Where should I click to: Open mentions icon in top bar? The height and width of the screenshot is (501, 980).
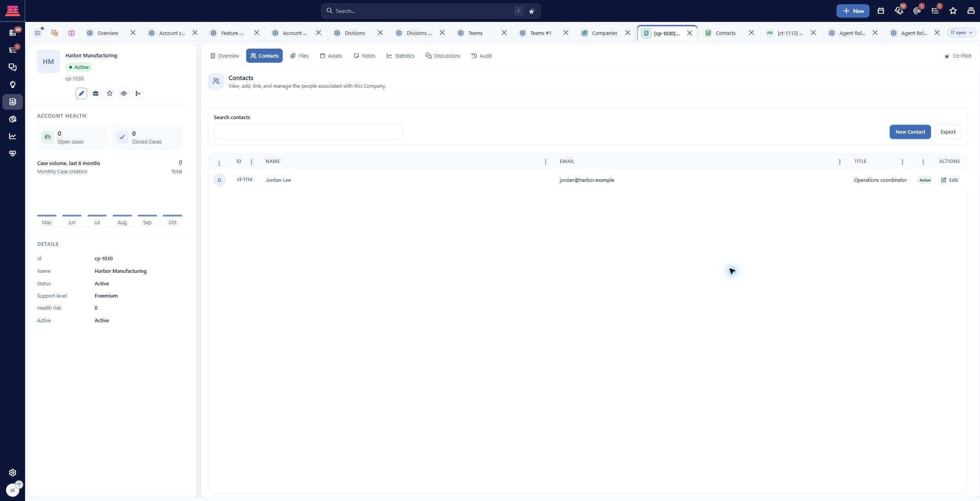coord(917,11)
